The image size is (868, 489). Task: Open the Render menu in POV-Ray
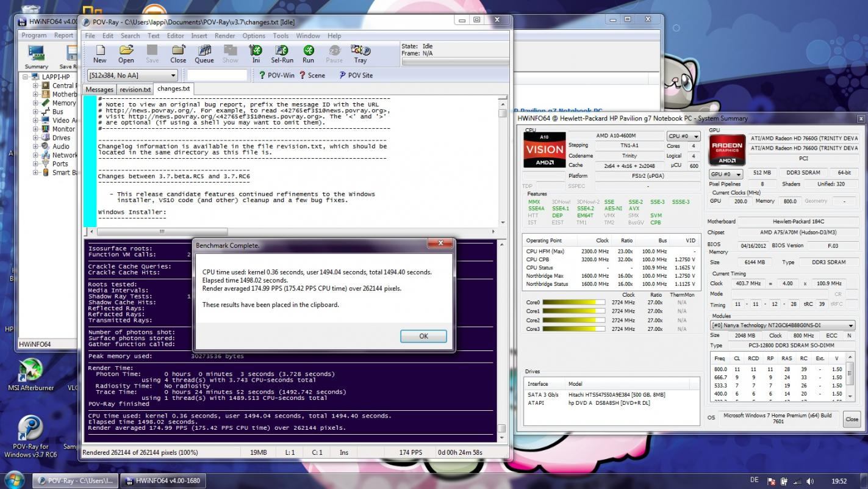click(225, 36)
